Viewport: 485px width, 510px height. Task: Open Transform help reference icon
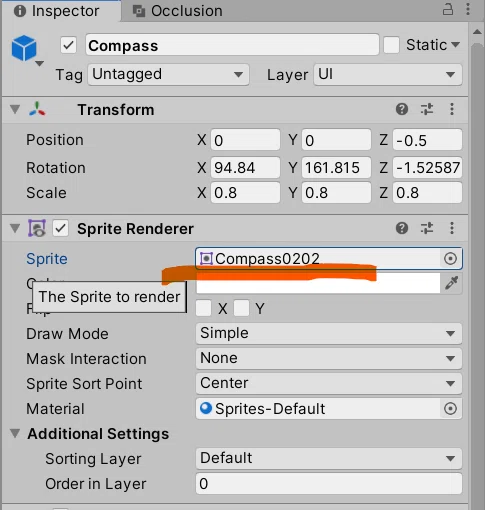[402, 109]
